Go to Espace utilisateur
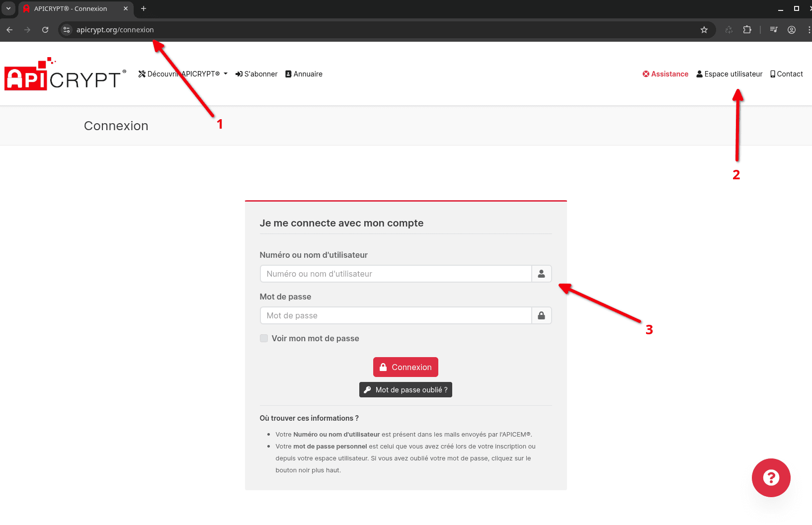This screenshot has height=525, width=812. click(x=729, y=74)
